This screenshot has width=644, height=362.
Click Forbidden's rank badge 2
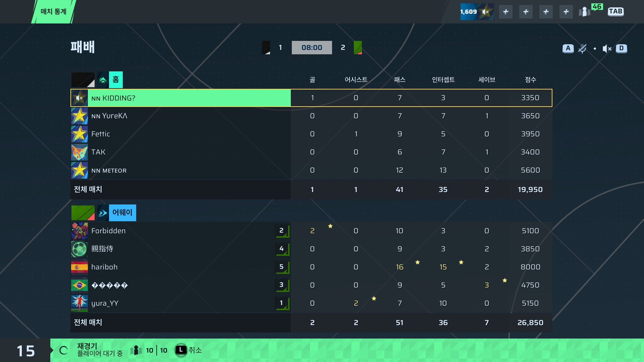pos(282,231)
